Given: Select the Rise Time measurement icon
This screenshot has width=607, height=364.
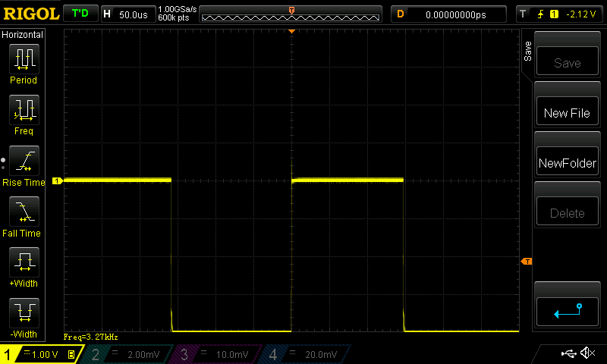Looking at the screenshot, I should [24, 161].
